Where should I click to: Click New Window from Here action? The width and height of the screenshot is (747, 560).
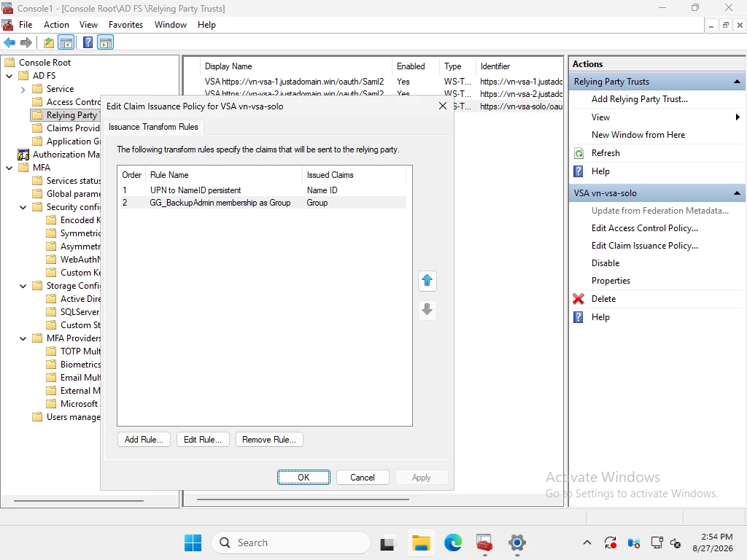click(638, 135)
